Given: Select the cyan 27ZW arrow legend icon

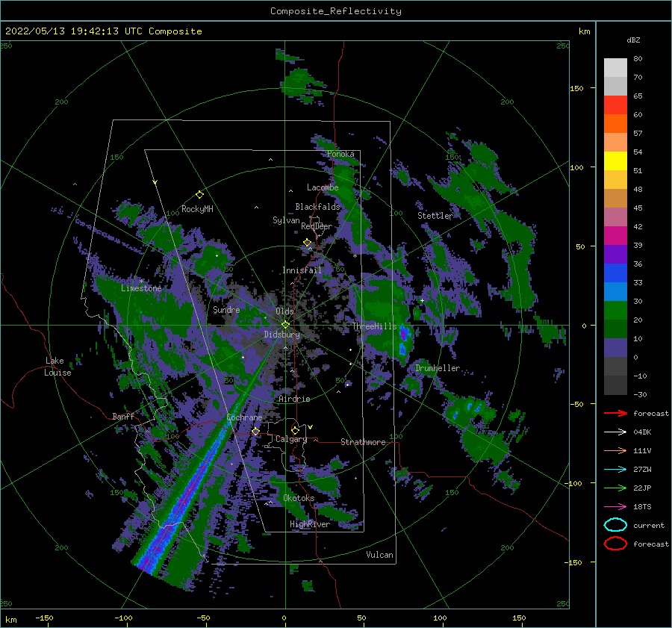Looking at the screenshot, I should point(615,470).
